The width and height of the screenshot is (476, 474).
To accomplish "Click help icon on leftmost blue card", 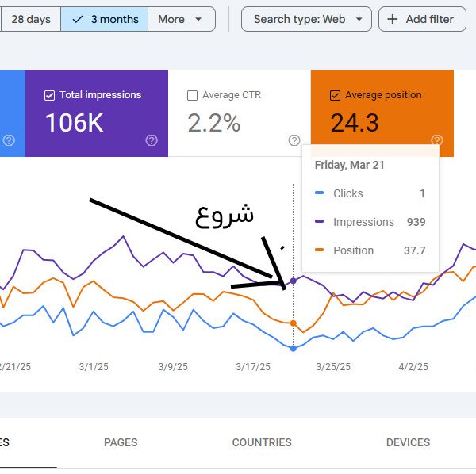I will click(x=9, y=140).
